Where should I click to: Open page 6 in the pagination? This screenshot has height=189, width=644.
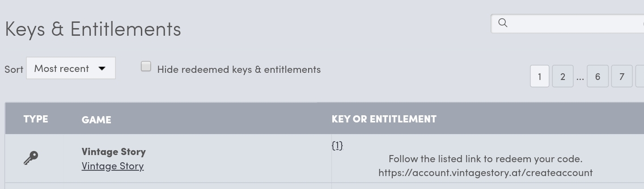point(597,76)
